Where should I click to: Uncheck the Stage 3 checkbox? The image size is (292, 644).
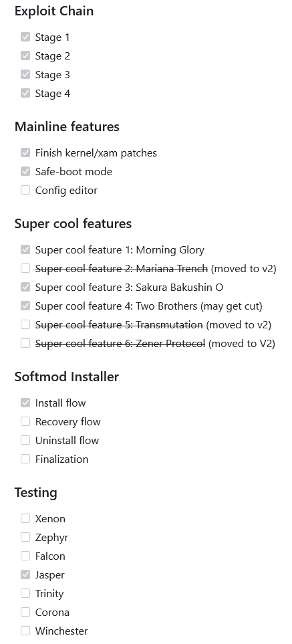[x=25, y=74]
